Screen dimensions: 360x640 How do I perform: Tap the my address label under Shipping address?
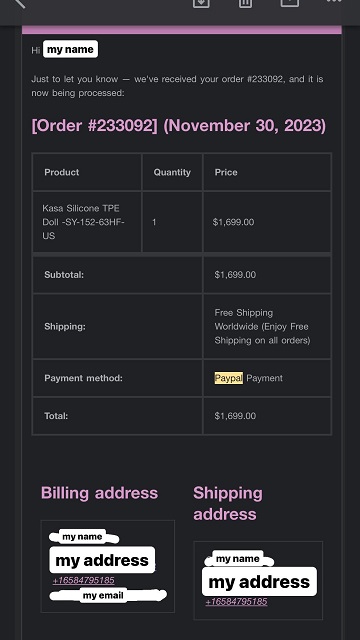click(x=259, y=582)
